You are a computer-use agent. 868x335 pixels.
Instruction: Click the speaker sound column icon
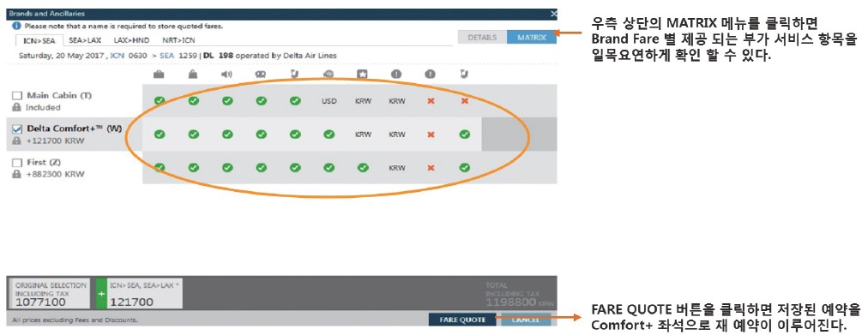226,75
